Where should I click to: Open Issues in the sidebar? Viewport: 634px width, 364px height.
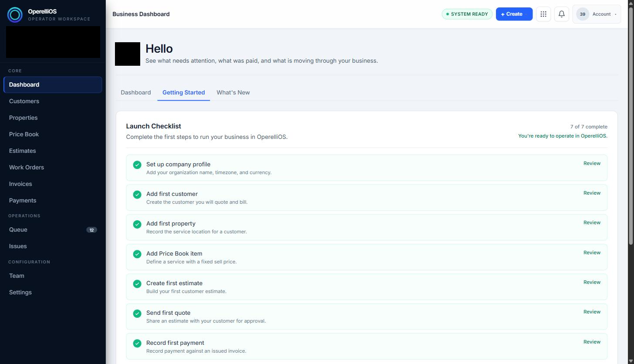pos(53,246)
